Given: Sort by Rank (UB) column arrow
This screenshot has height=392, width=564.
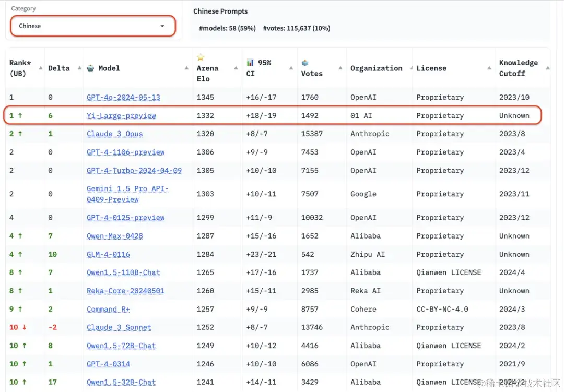Looking at the screenshot, I should point(41,68).
